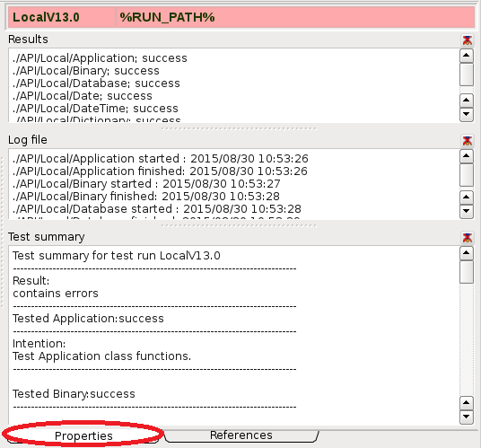Click the LocalV13.0 name field
Screen dimensions: 481x448
pos(61,17)
